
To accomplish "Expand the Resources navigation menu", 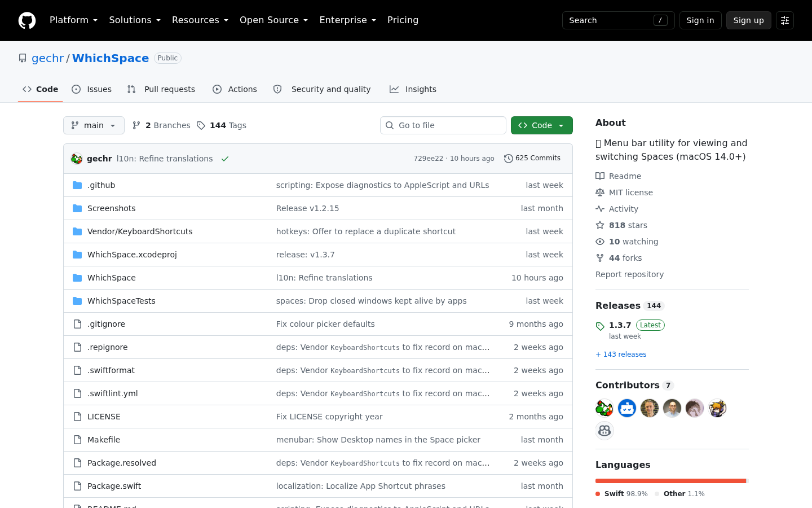I will pos(200,20).
